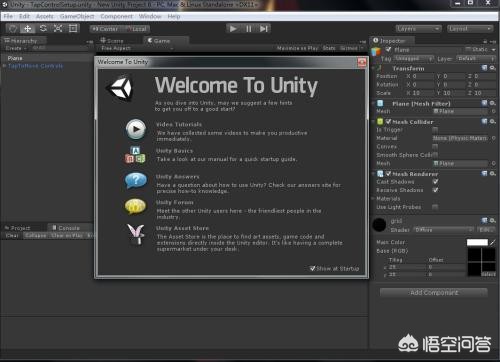Open the Unity Answers question icon
Image resolution: width=500 pixels, height=362 pixels.
136,180
